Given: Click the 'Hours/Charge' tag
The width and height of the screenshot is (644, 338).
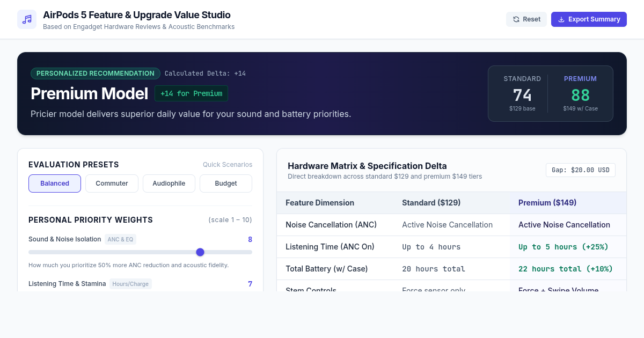Looking at the screenshot, I should click(131, 284).
